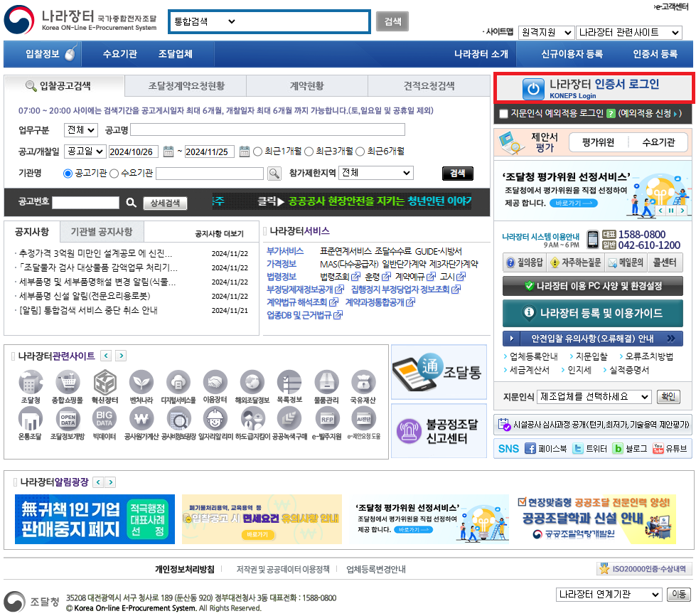
Task: Select the 공고기관 radio button
Action: pos(68,174)
